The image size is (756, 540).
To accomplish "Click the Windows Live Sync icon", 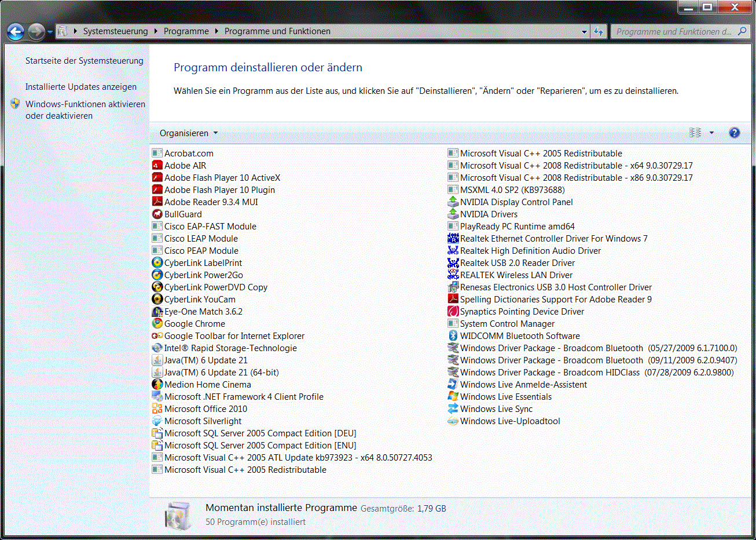I will coord(453,408).
